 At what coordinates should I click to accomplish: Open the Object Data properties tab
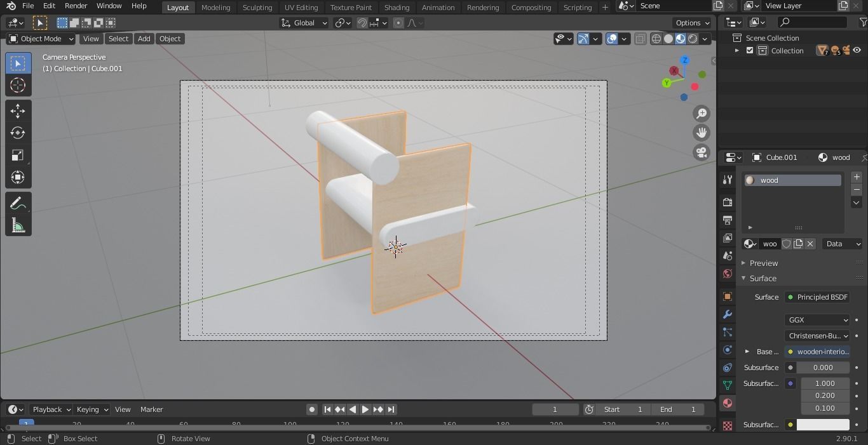[728, 385]
